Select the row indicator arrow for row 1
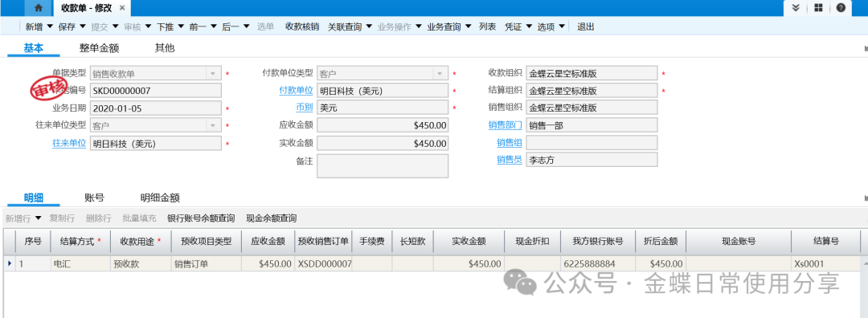The width and height of the screenshot is (868, 318). point(10,264)
